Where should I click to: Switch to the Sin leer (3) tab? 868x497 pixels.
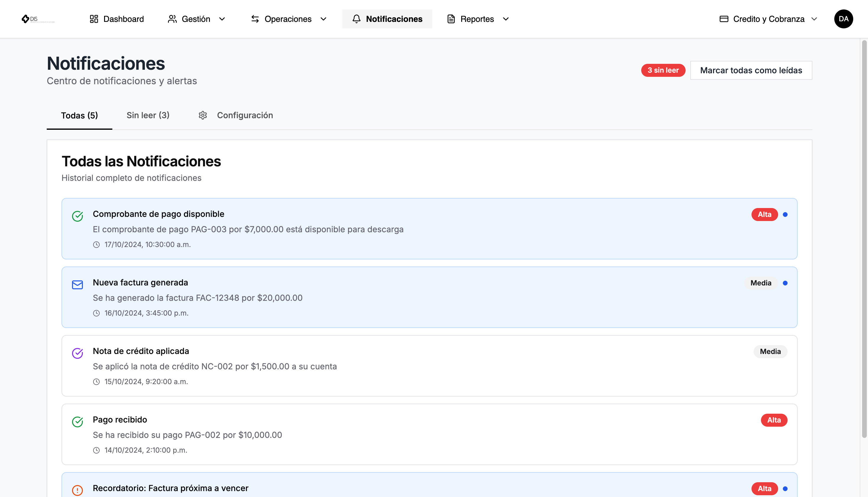tap(148, 115)
